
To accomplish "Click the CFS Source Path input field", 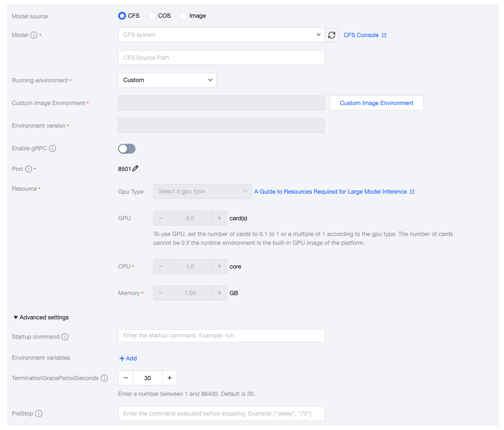I will [x=221, y=58].
